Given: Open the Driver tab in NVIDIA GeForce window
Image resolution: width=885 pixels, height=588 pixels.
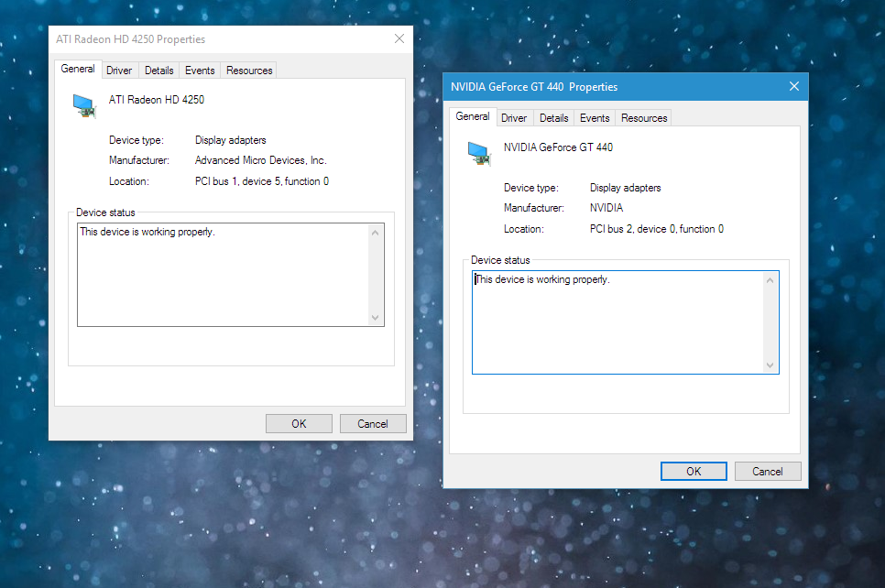Looking at the screenshot, I should coord(514,118).
